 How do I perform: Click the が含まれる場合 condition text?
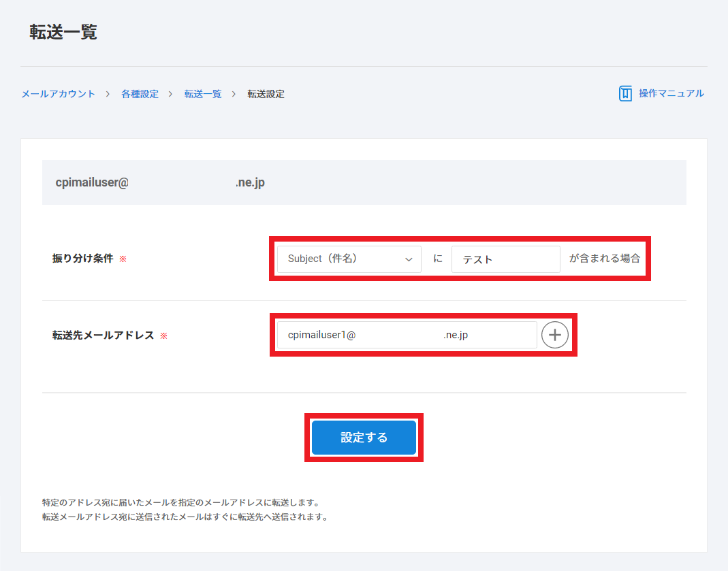click(x=604, y=259)
